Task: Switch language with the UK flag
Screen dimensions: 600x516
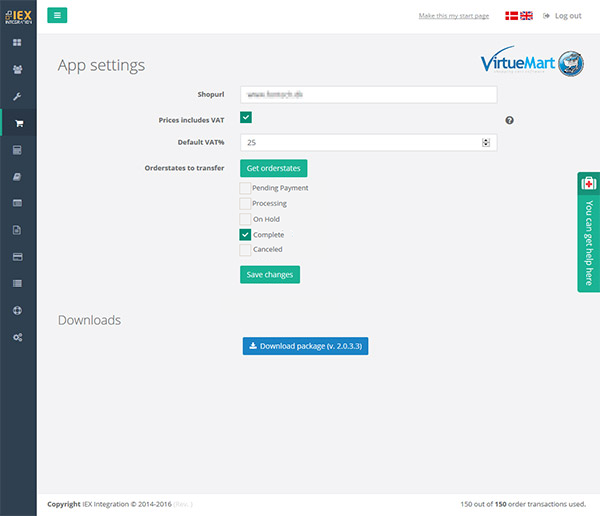Action: (527, 16)
